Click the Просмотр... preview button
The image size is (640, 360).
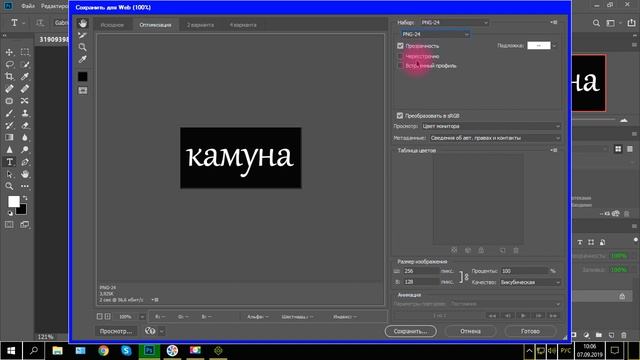click(x=116, y=331)
